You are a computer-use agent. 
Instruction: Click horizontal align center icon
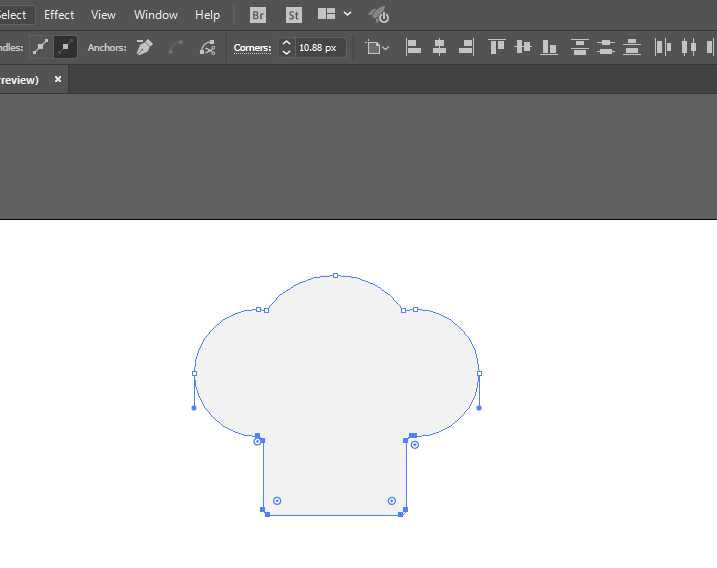click(439, 47)
